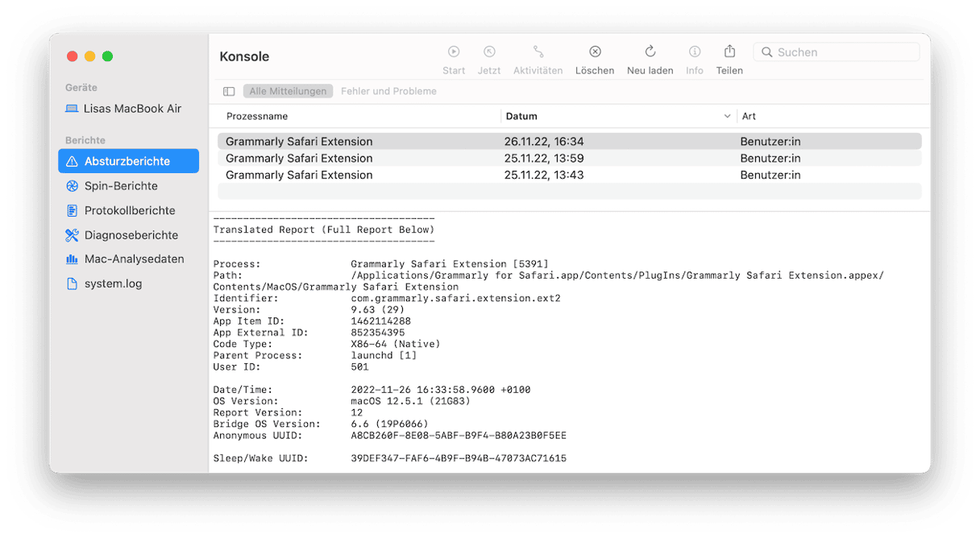Click the Bridge OS Version 6.6 (19P6066) value

click(389, 424)
